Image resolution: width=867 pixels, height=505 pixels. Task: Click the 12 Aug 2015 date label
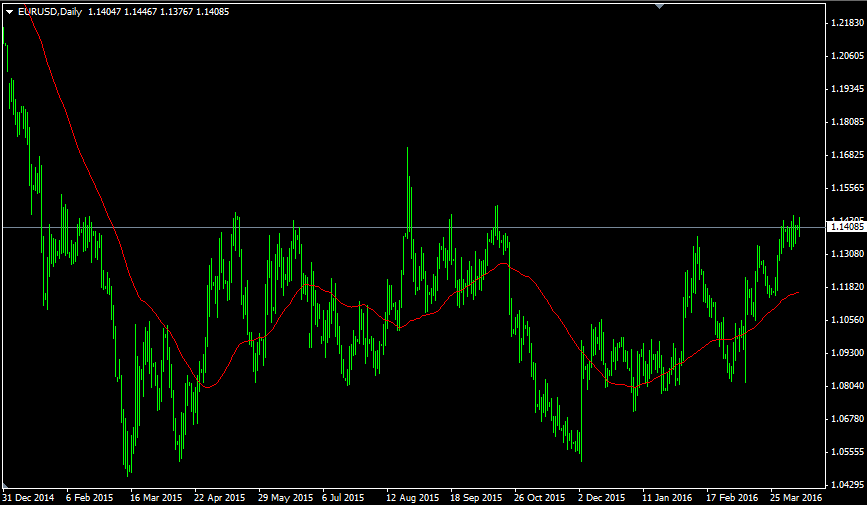412,498
